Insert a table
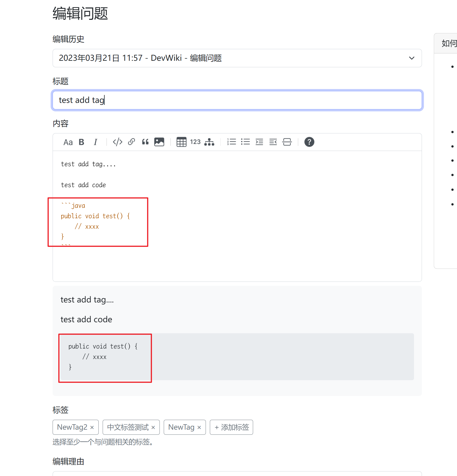 [181, 142]
